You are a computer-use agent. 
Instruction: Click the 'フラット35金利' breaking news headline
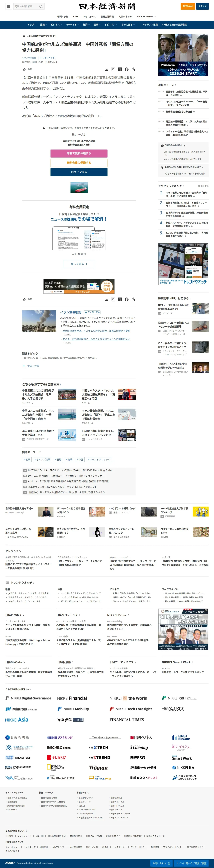click(187, 133)
